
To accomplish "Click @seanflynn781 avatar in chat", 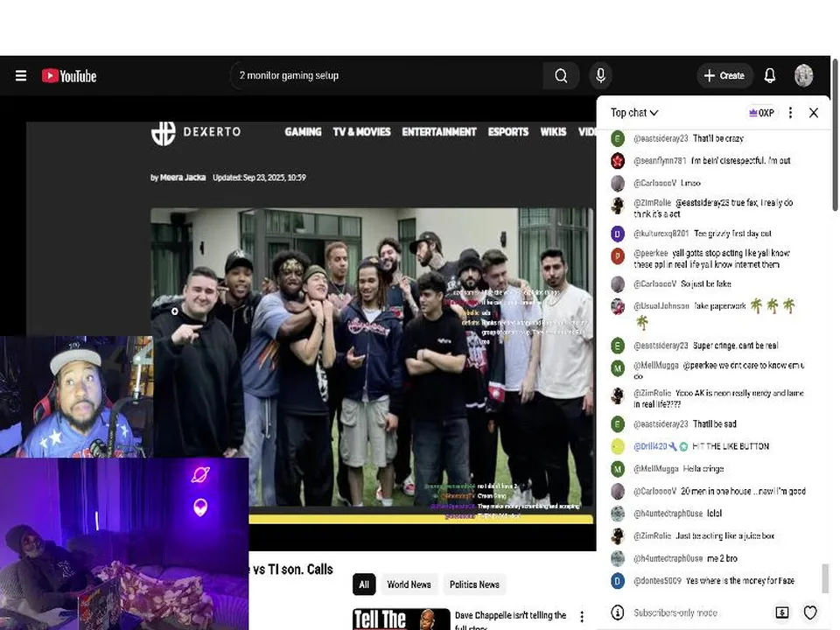I will point(618,161).
